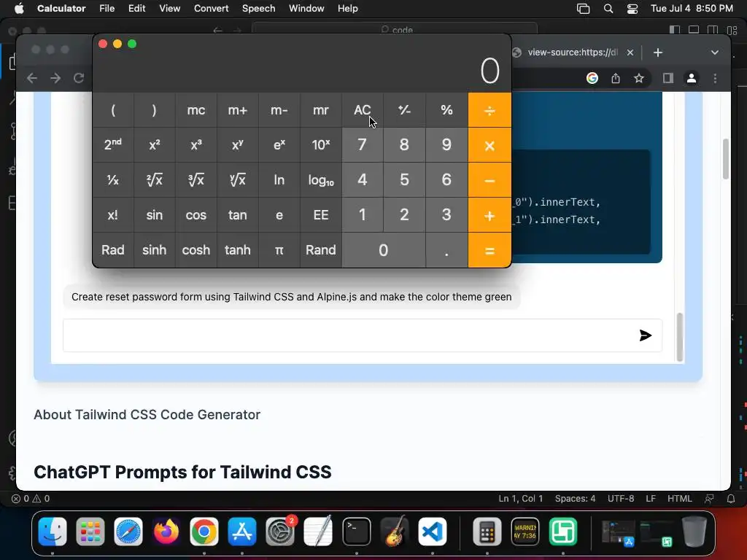Click the digit 7 key
Screen dimensions: 747x560
pos(362,145)
